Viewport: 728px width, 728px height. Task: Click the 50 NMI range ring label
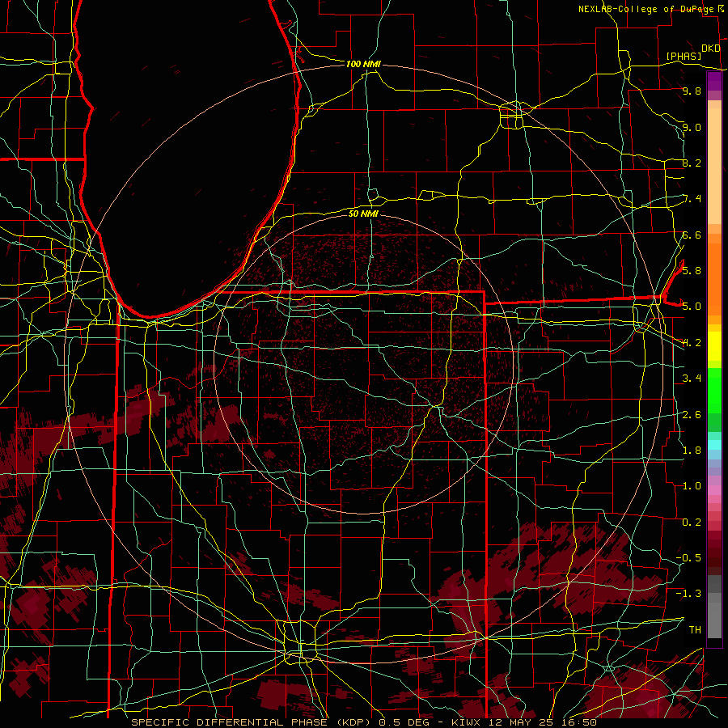click(363, 214)
